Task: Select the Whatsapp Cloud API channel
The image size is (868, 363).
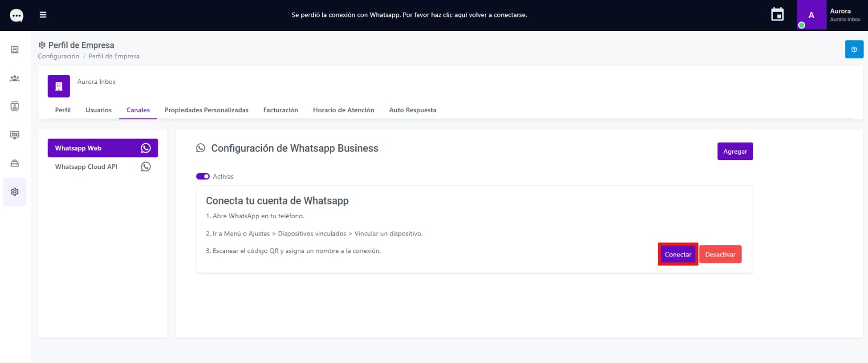Action: click(x=103, y=167)
